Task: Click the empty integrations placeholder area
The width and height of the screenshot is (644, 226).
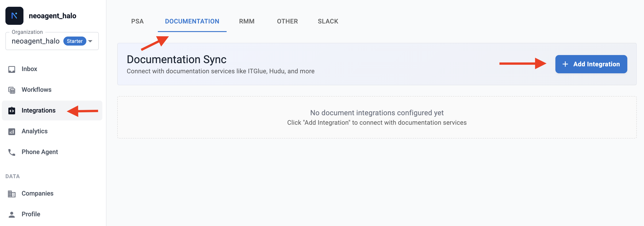Action: [x=377, y=117]
